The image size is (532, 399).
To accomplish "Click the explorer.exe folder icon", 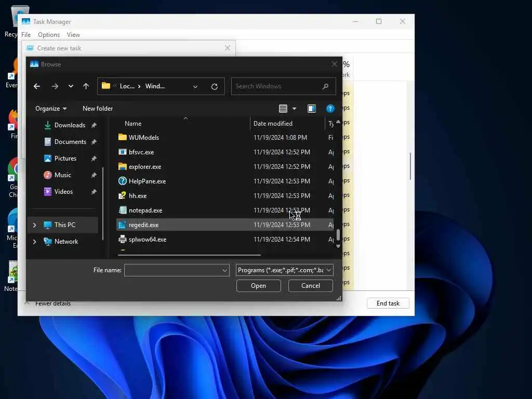I will pos(122,167).
